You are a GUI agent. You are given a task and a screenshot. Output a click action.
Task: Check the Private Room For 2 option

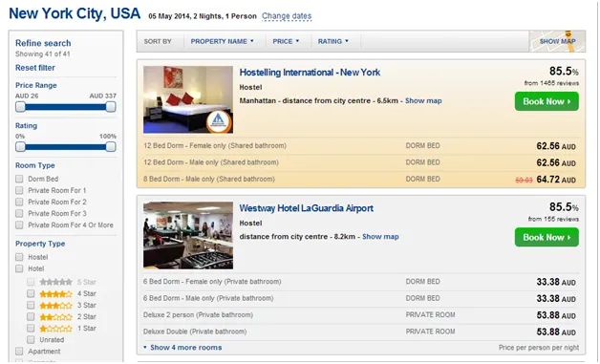tap(19, 202)
